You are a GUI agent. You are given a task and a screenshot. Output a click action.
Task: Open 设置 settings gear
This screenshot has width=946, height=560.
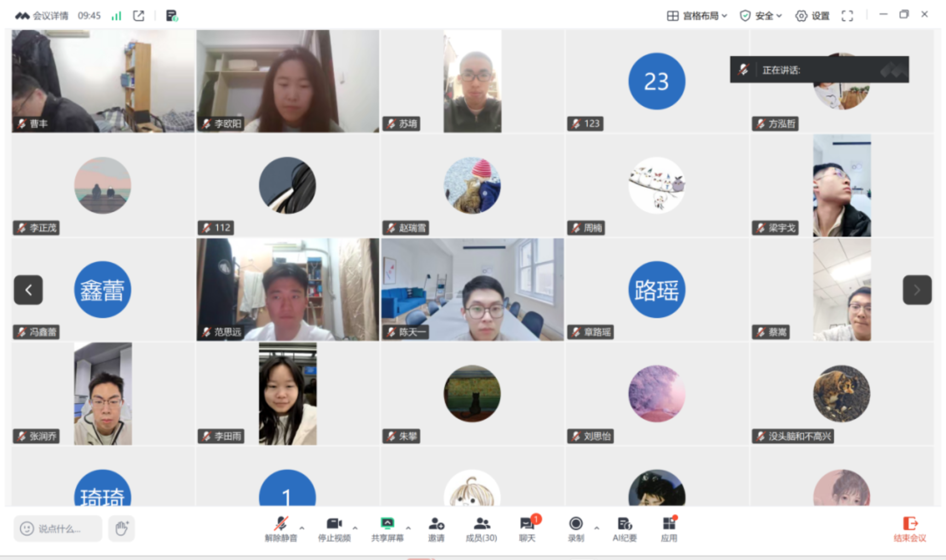tap(812, 16)
